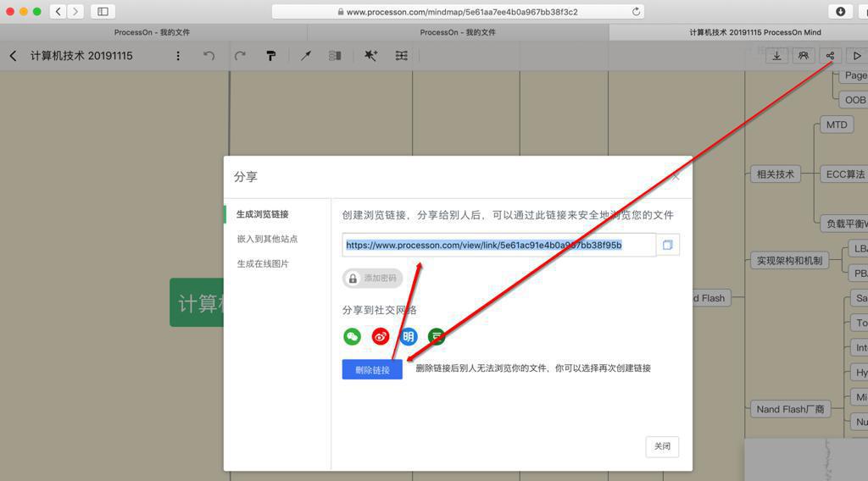Select 嵌入到其他站点 tab
This screenshot has height=481, width=868.
coord(267,239)
